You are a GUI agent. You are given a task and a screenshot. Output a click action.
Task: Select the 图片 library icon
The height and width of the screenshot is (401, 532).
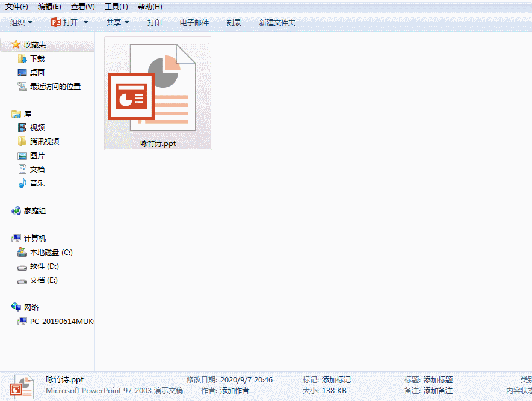click(x=23, y=155)
